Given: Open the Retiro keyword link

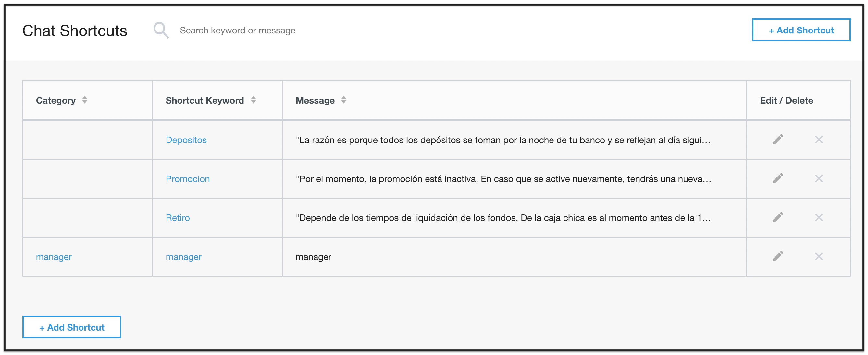Looking at the screenshot, I should coord(178,218).
